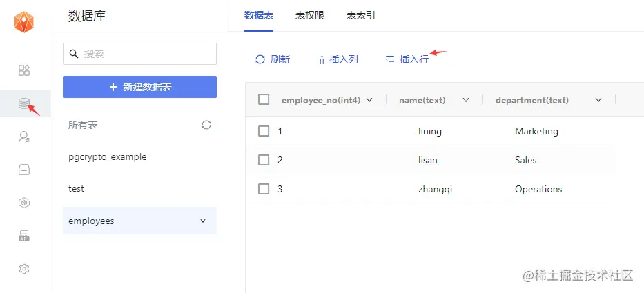Click the 刷新 button label
644x293 pixels.
pyautogui.click(x=280, y=59)
